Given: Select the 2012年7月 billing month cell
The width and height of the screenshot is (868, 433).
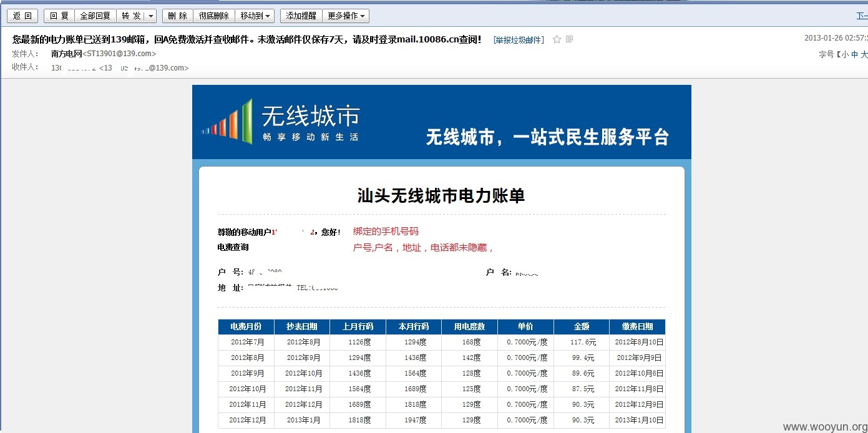Looking at the screenshot, I should [246, 343].
